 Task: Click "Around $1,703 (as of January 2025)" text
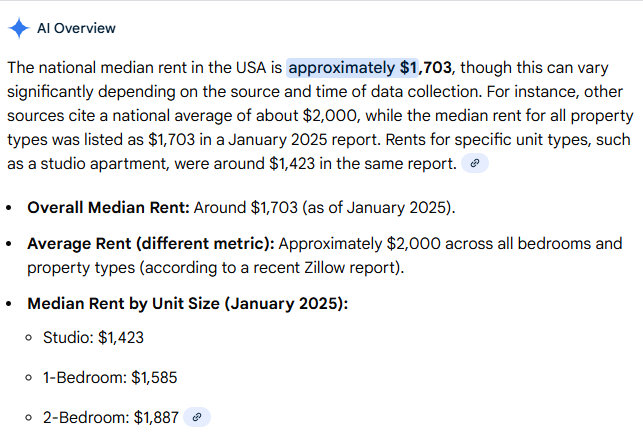323,208
